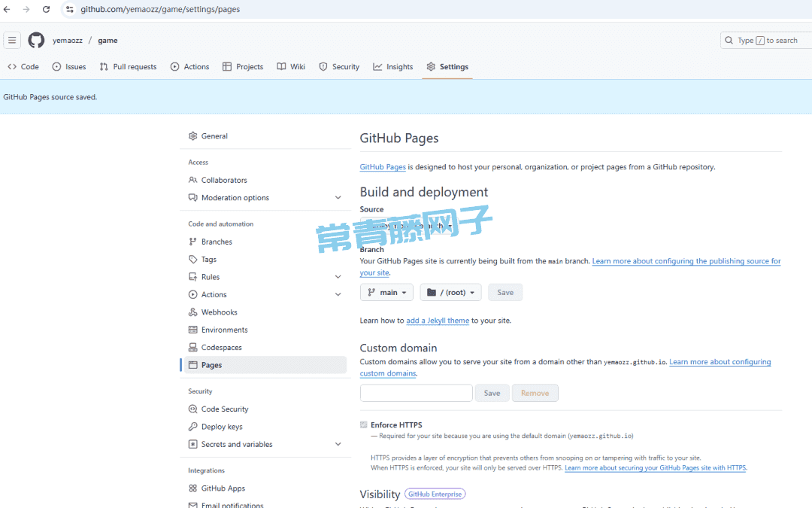Click the Tags tag icon
This screenshot has height=508, width=812.
tap(192, 259)
